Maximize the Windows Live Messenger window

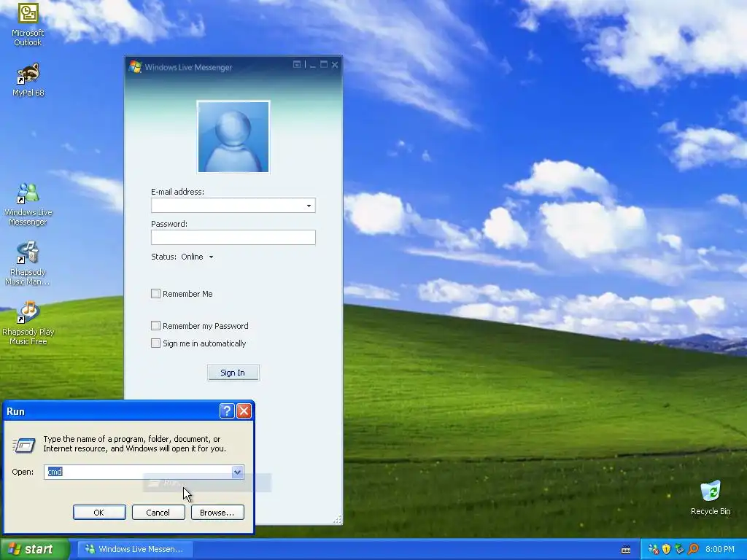[324, 64]
